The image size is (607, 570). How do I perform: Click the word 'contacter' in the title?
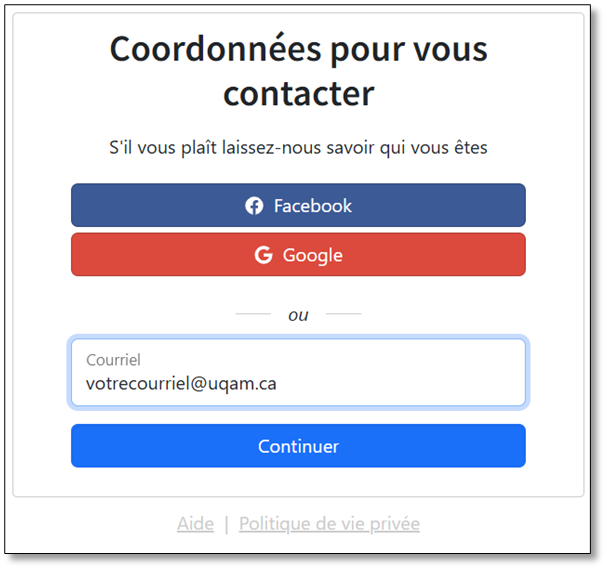click(x=298, y=93)
